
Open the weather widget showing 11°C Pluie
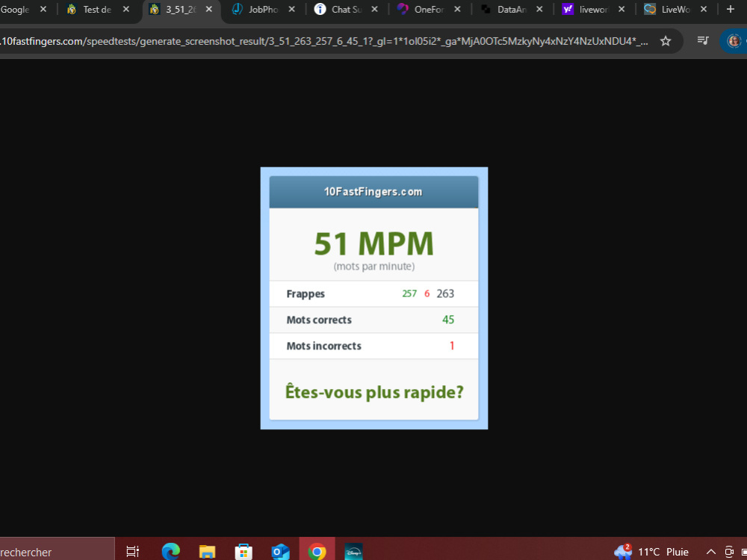point(651,552)
